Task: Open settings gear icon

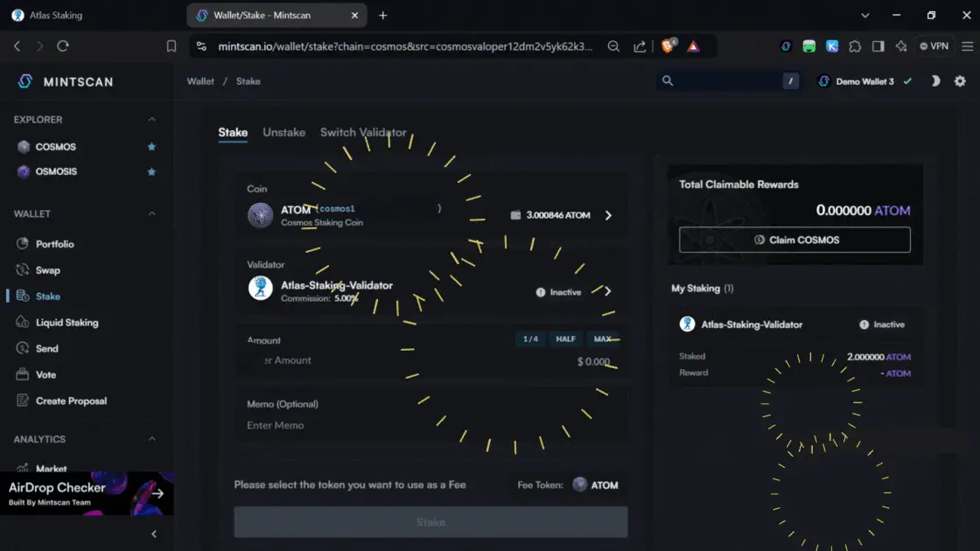Action: pyautogui.click(x=960, y=81)
